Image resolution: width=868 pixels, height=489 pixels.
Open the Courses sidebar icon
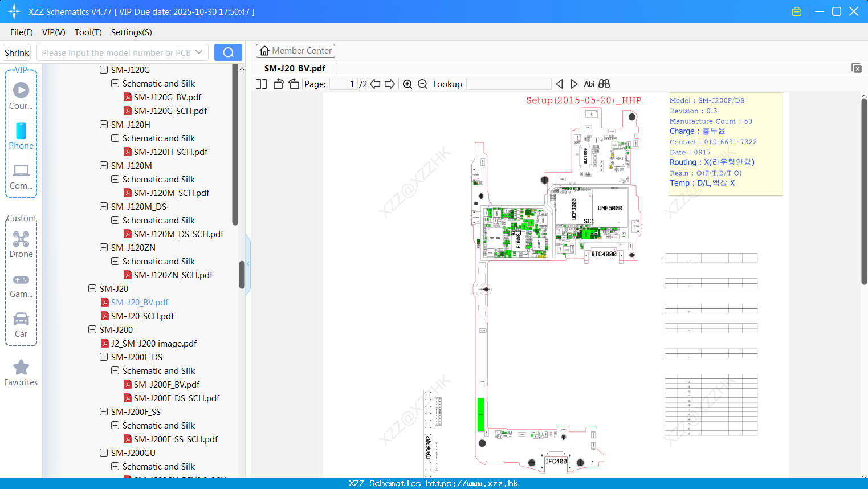[21, 96]
